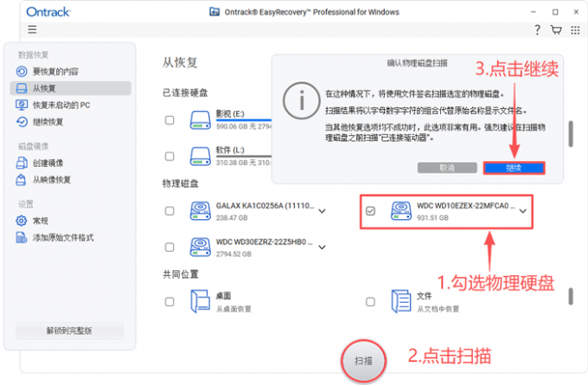The height and width of the screenshot is (386, 588).
Task: Check the 文件 location checkbox
Action: [370, 302]
